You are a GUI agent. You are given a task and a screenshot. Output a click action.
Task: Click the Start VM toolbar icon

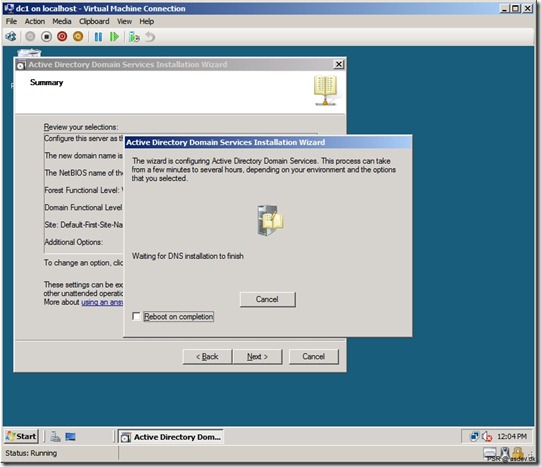pos(30,37)
